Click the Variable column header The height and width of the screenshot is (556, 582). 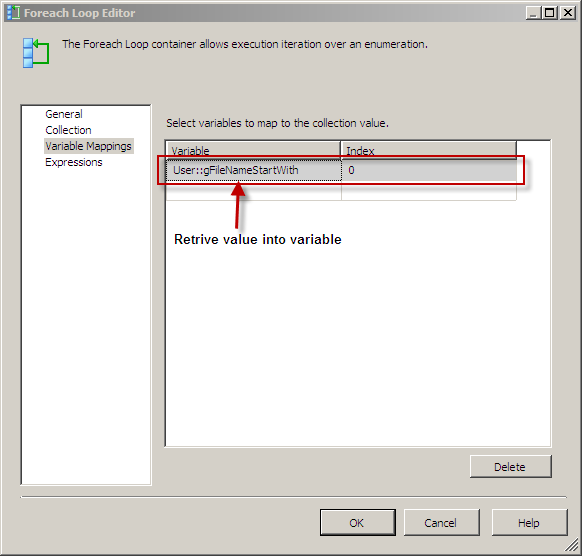click(x=253, y=150)
